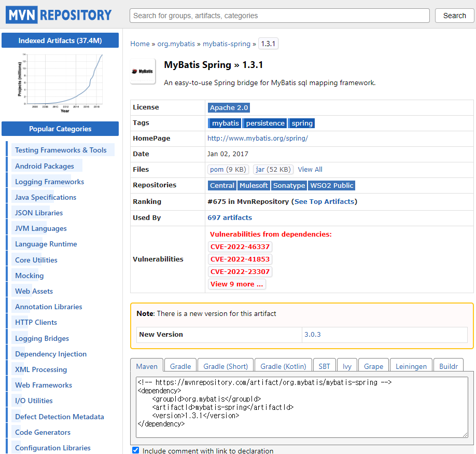
Task: Open the 697 artifacts used-by link
Action: click(230, 217)
